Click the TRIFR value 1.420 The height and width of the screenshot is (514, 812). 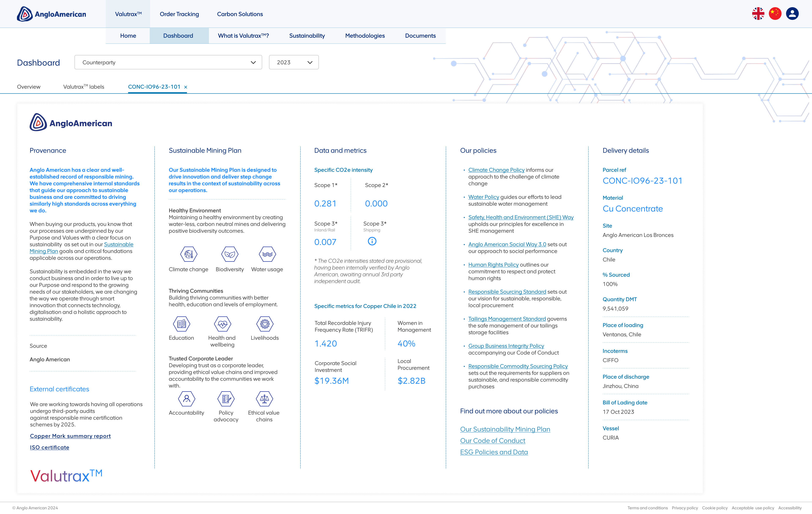(325, 343)
